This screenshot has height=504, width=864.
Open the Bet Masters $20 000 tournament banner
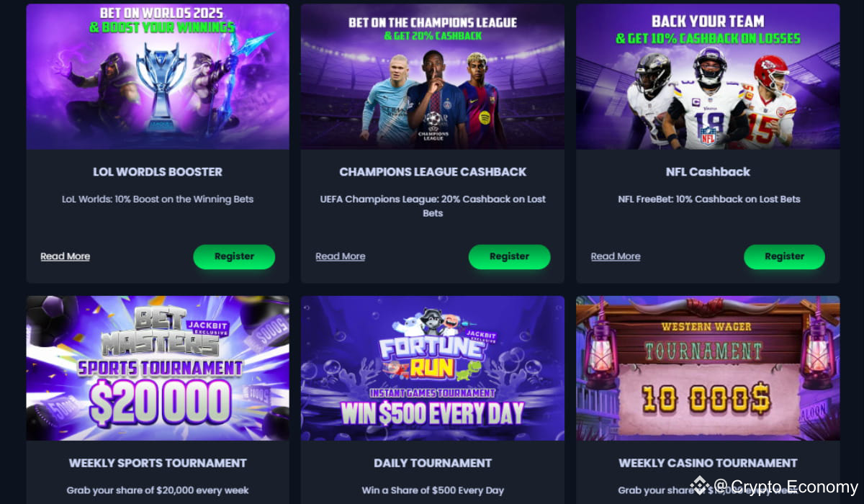[158, 368]
